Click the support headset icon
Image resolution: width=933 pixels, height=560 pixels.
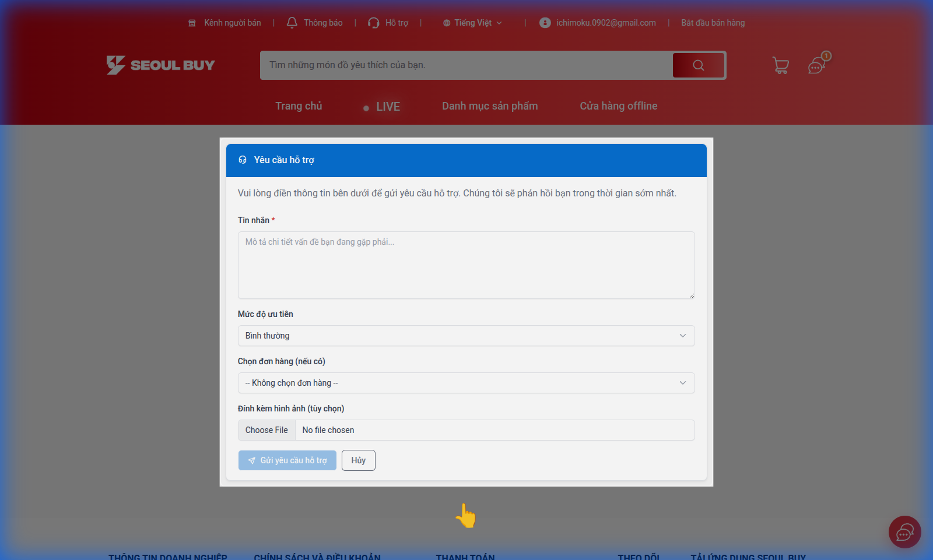(x=374, y=23)
